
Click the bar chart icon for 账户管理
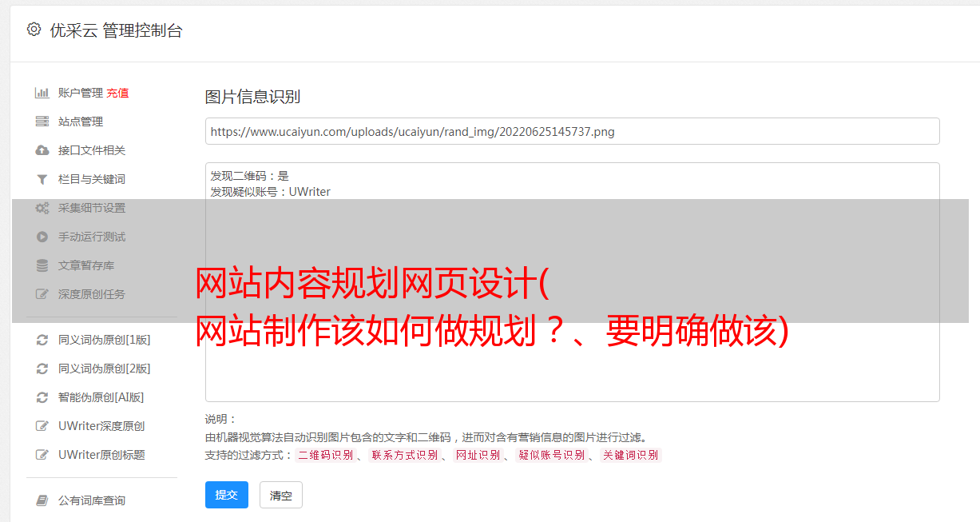click(x=42, y=93)
